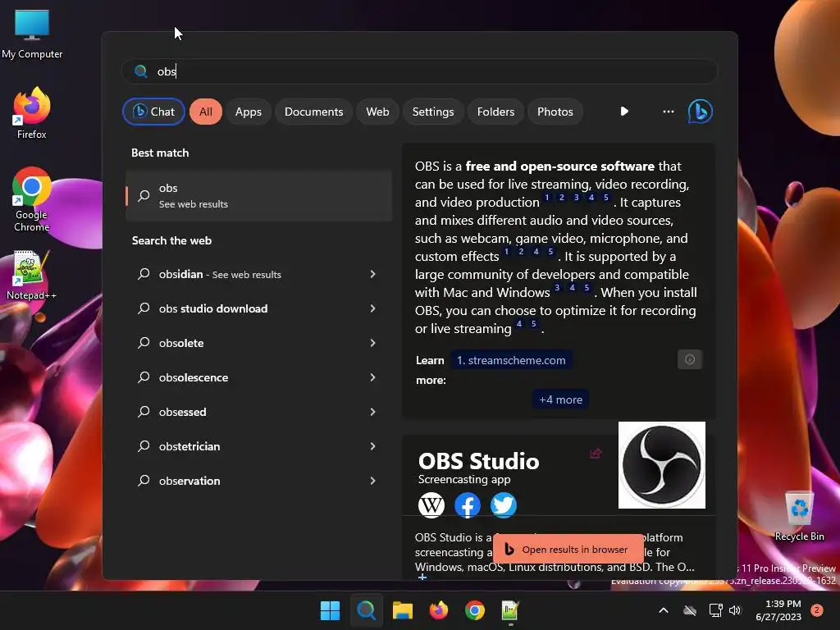This screenshot has width=840, height=630.
Task: Open the streamscheme.com source link
Action: point(511,360)
